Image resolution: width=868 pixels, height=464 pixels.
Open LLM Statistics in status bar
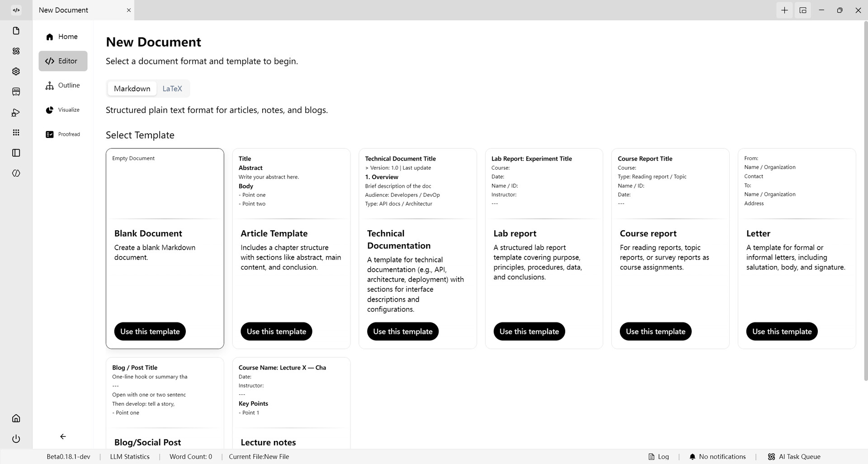tap(130, 457)
